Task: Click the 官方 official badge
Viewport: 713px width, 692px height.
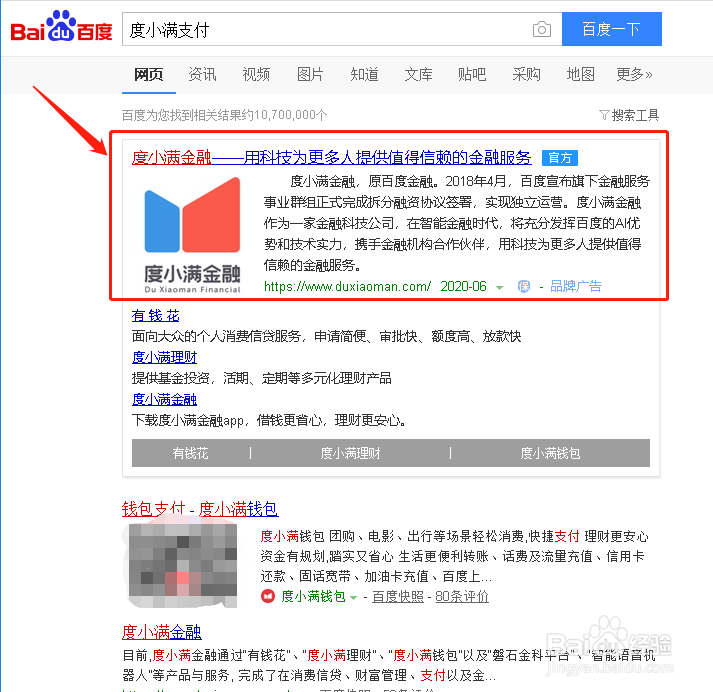Action: [560, 158]
